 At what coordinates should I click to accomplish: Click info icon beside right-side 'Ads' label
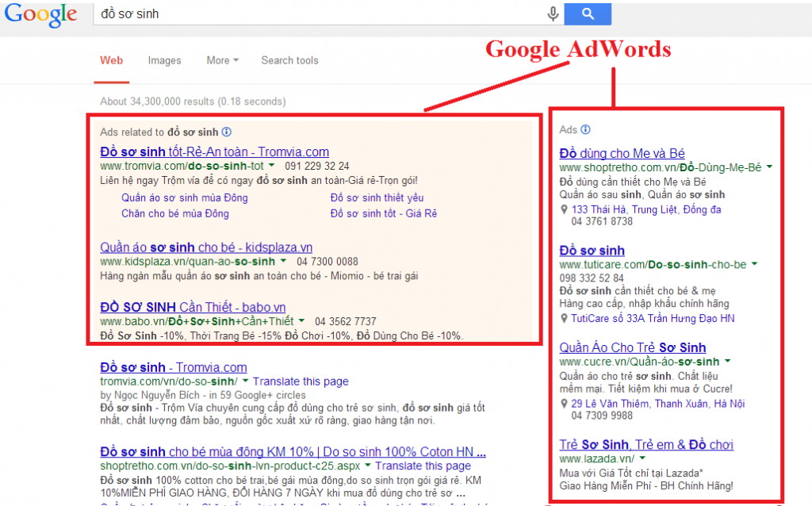point(585,129)
